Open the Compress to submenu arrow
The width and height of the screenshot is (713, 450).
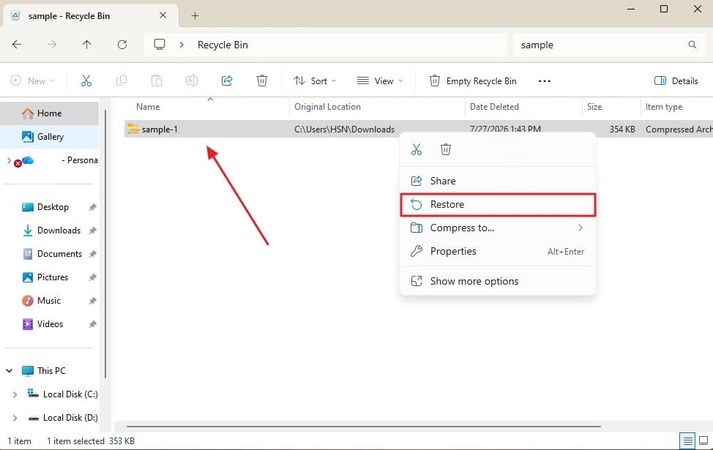pyautogui.click(x=580, y=227)
